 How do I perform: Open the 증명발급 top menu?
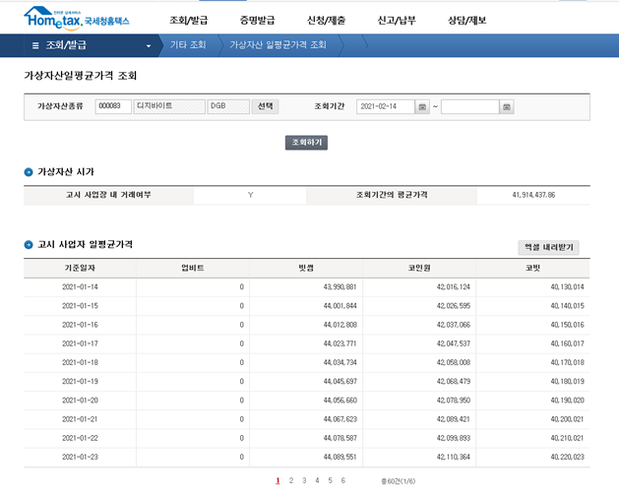point(257,20)
